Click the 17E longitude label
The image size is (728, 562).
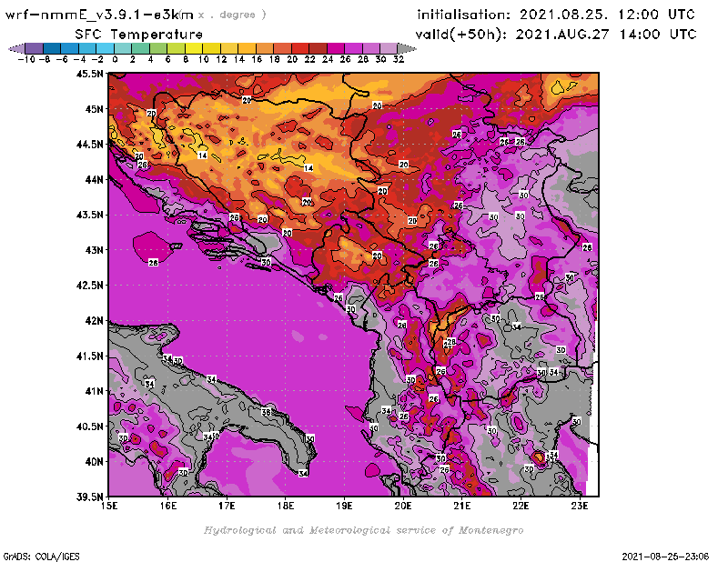(227, 506)
